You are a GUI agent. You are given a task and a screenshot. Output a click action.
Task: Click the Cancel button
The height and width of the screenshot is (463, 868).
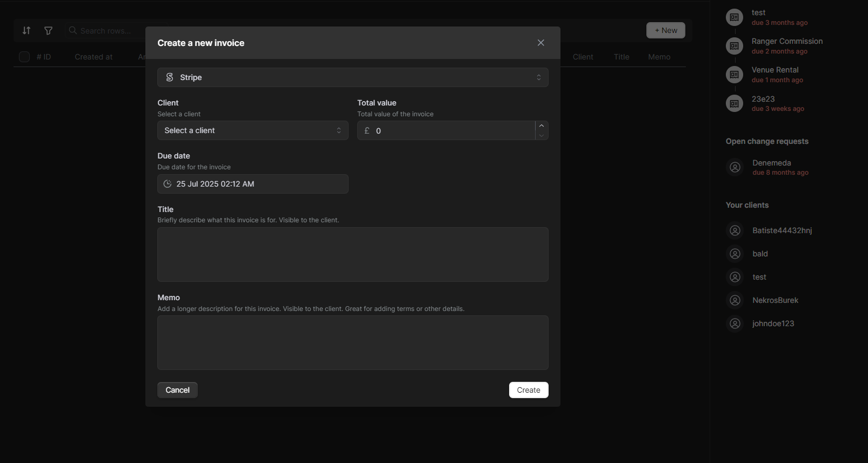[177, 390]
